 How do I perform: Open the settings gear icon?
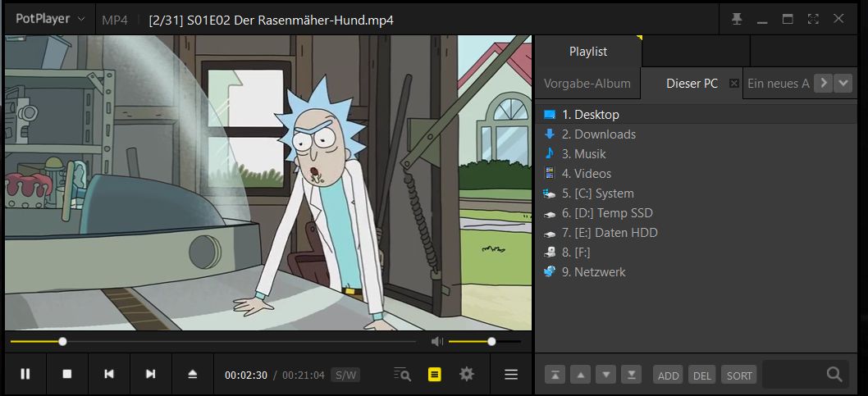click(467, 375)
